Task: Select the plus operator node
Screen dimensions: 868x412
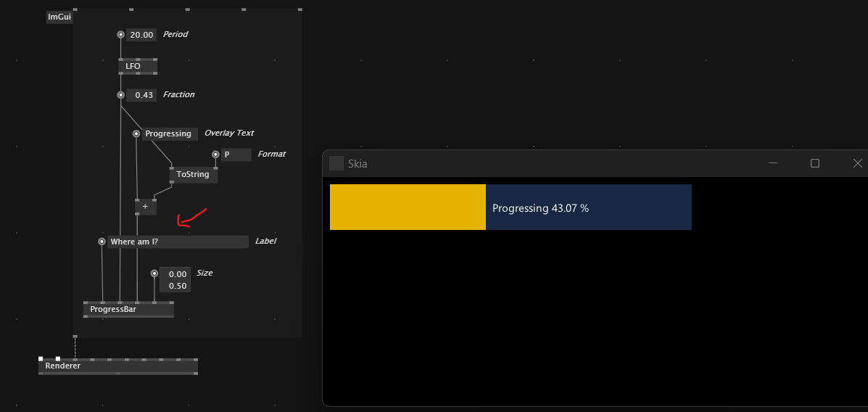Action: [146, 207]
